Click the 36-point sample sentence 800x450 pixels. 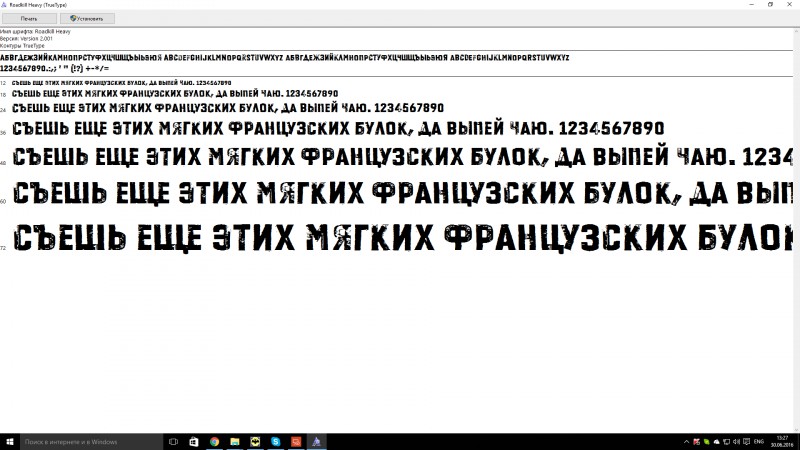tap(338, 128)
